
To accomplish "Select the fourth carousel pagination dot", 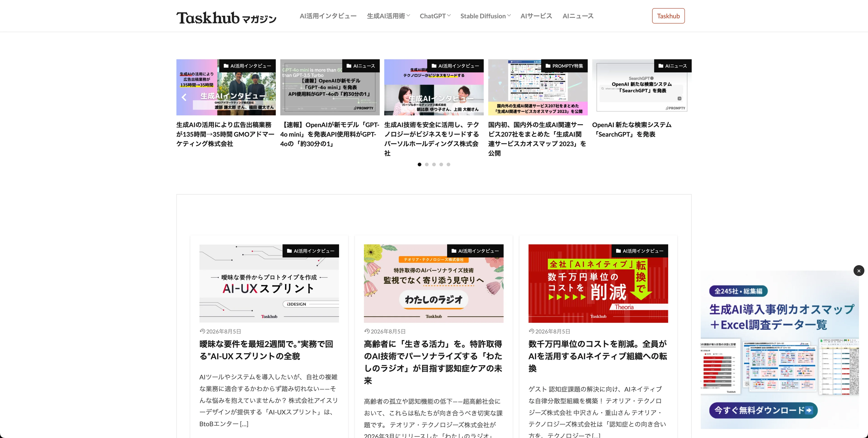I will tap(441, 164).
